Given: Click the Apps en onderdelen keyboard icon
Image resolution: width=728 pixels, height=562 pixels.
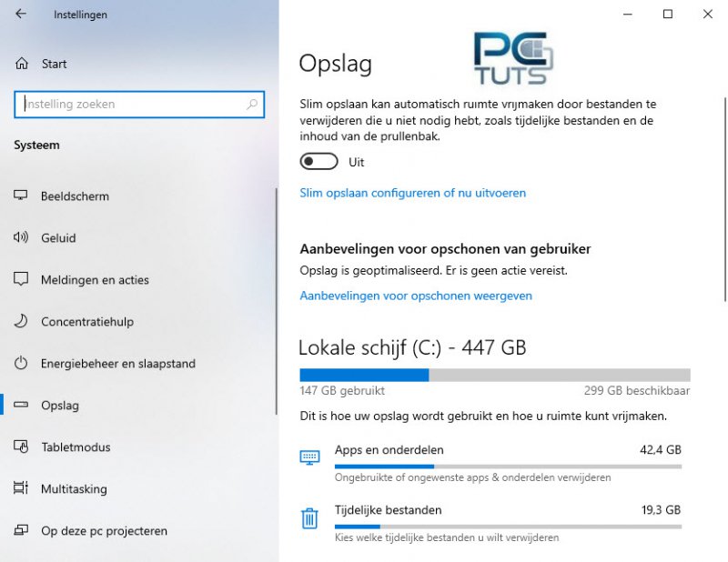Looking at the screenshot, I should 309,457.
